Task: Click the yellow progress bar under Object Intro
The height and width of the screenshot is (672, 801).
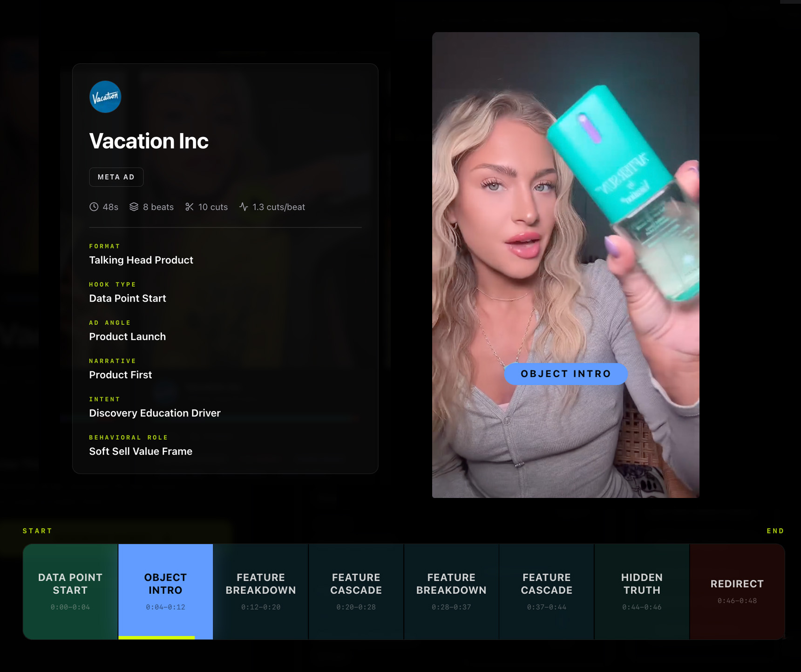Action: tap(156, 637)
